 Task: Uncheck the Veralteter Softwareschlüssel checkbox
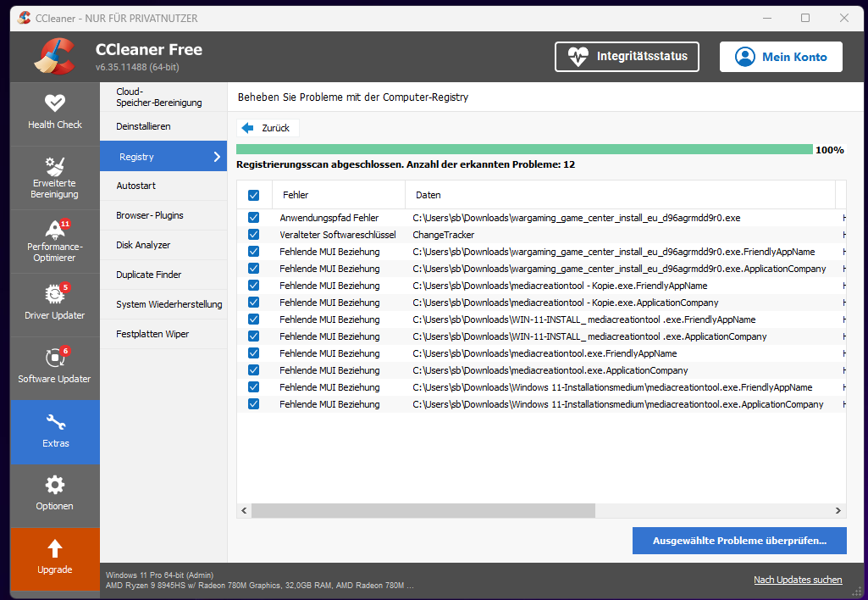tap(253, 235)
